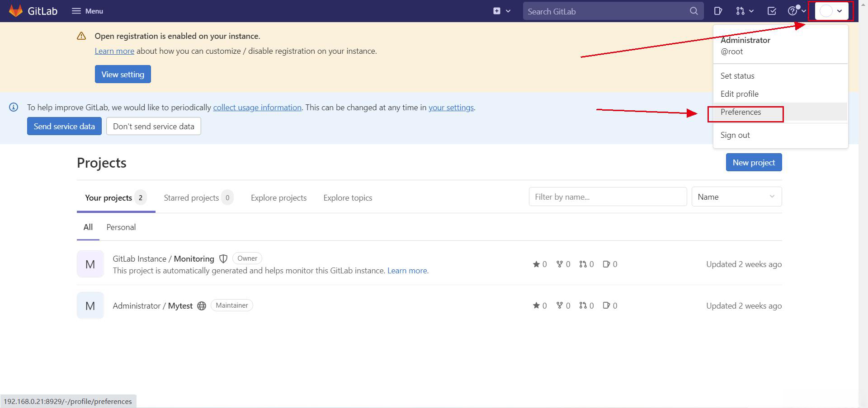
Task: Click the Monitoring project issues count icon
Action: pyautogui.click(x=607, y=264)
